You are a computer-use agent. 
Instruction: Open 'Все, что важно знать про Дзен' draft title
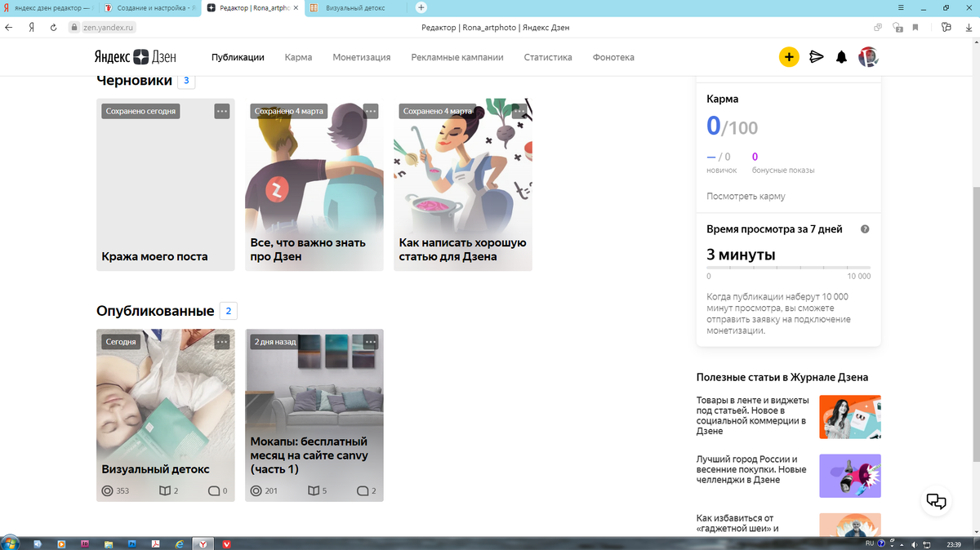pos(308,250)
